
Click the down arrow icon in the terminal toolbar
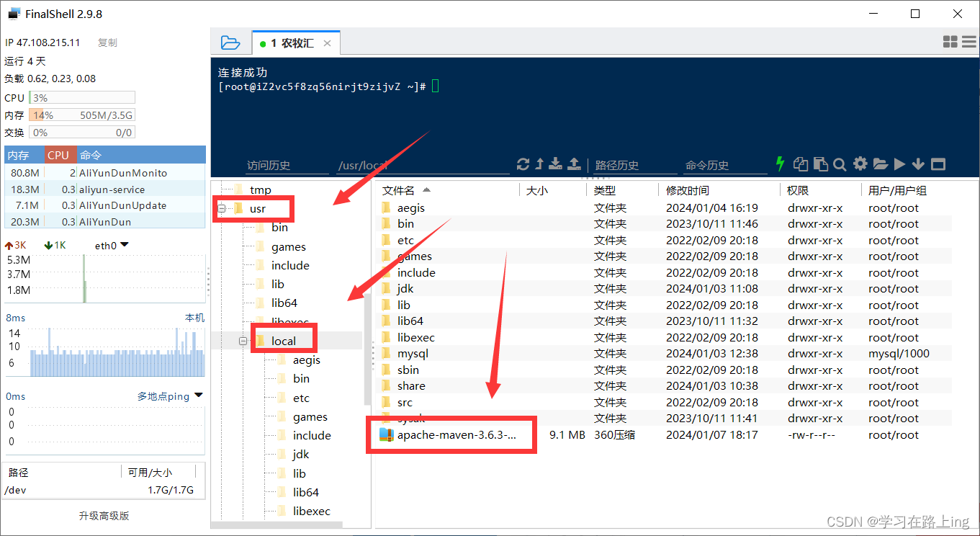tap(918, 164)
